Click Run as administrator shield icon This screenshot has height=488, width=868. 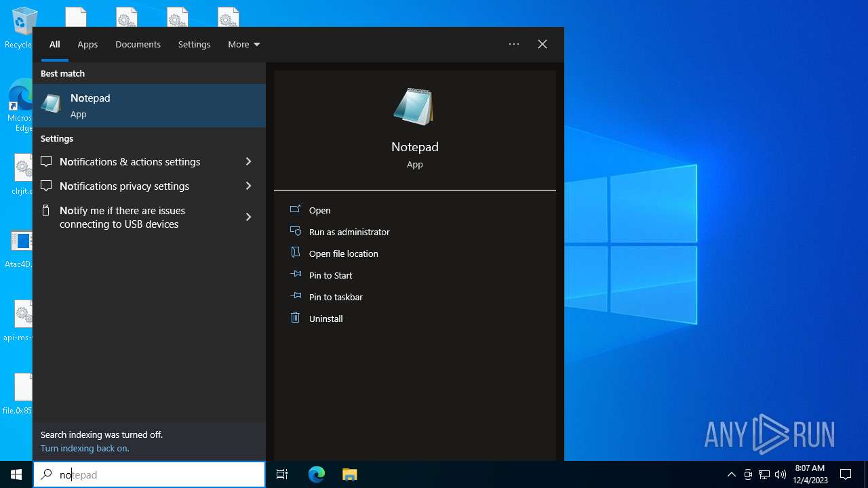[296, 231]
